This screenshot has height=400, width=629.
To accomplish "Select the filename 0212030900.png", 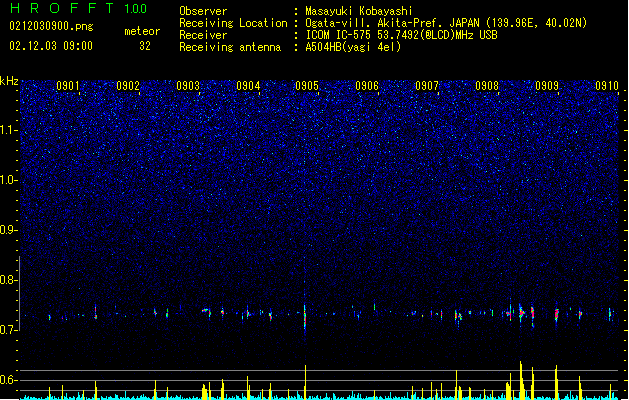I will click(x=51, y=26).
